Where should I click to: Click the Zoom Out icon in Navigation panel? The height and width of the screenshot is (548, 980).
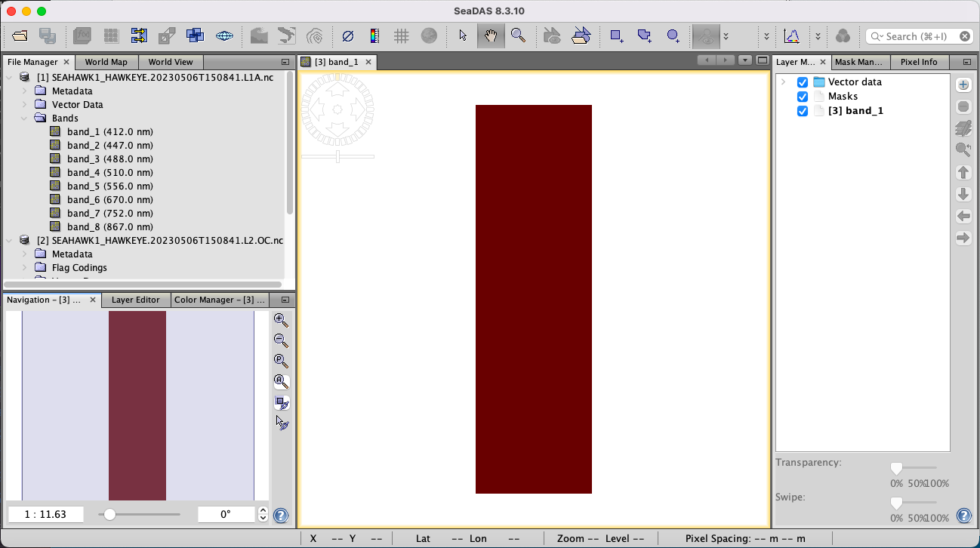[x=281, y=340]
